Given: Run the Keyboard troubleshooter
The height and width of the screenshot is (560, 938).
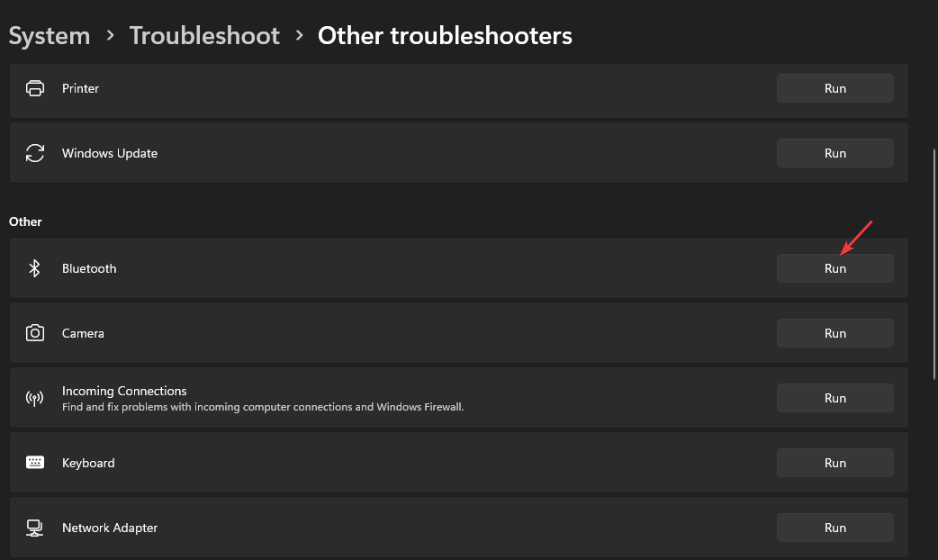Looking at the screenshot, I should [835, 463].
